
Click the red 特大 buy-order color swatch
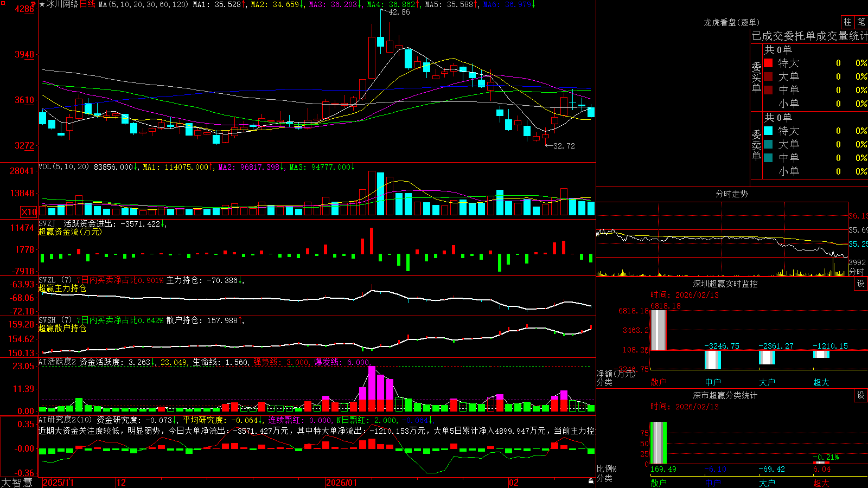tap(768, 63)
